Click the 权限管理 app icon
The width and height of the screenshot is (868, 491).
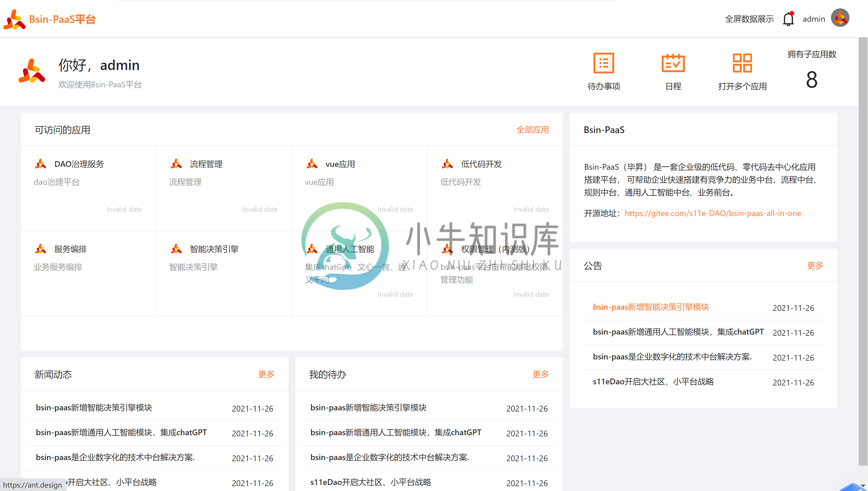point(447,249)
